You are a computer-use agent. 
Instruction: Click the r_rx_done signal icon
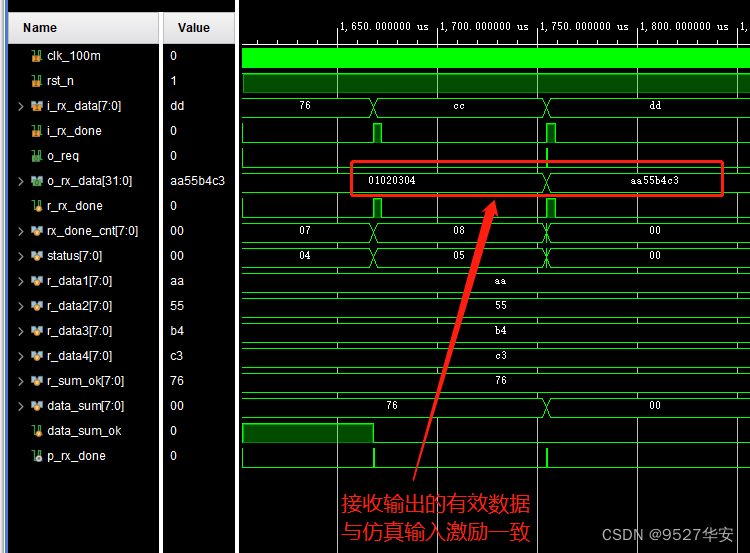(x=37, y=206)
